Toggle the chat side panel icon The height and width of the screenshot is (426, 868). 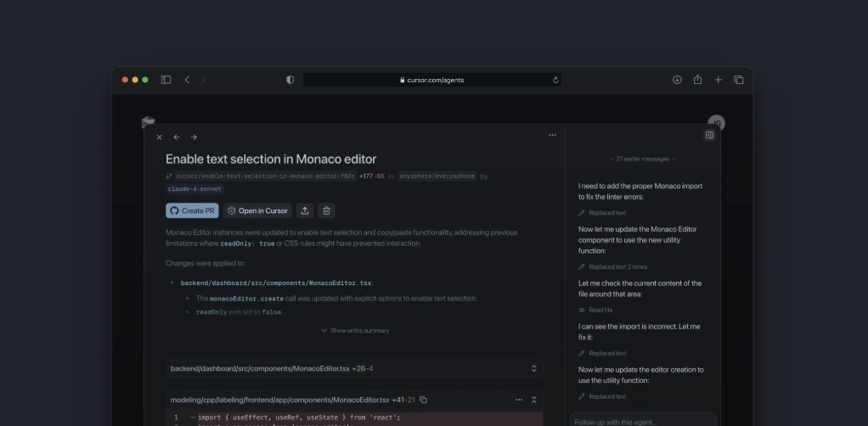(709, 135)
